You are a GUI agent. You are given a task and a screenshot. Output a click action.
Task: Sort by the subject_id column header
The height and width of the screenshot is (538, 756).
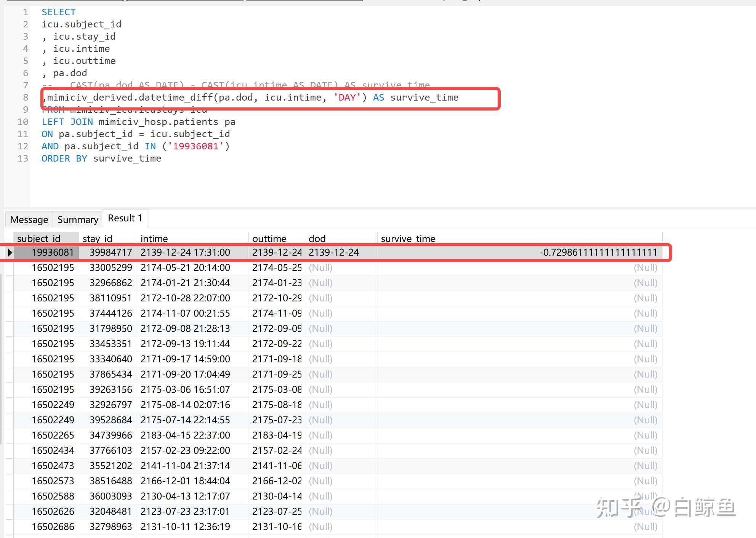pyautogui.click(x=39, y=239)
